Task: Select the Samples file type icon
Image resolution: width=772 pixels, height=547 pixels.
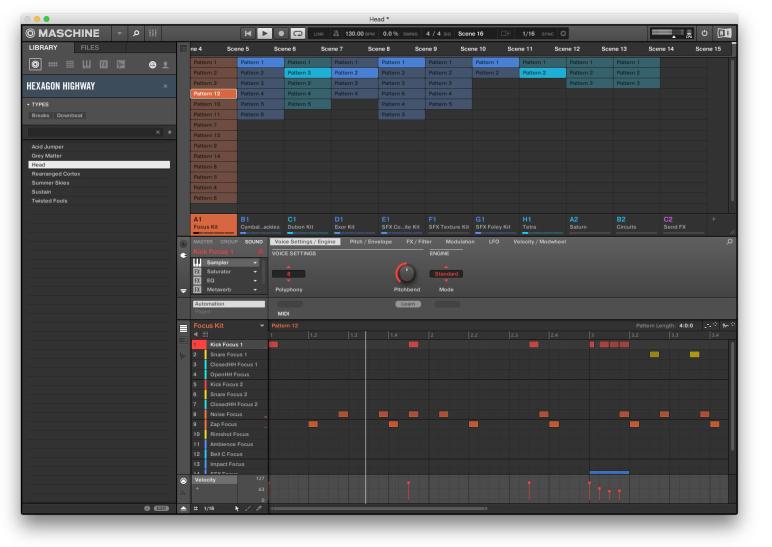Action: (121, 64)
